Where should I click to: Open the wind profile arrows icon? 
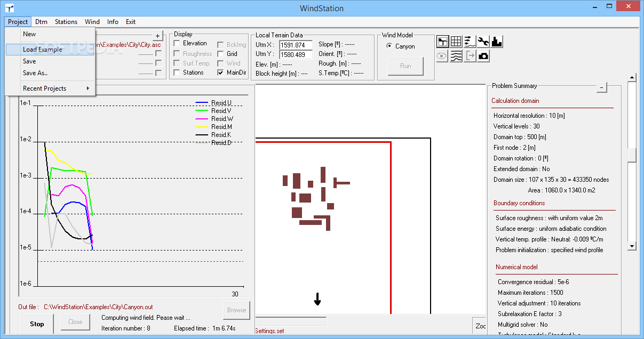470,42
